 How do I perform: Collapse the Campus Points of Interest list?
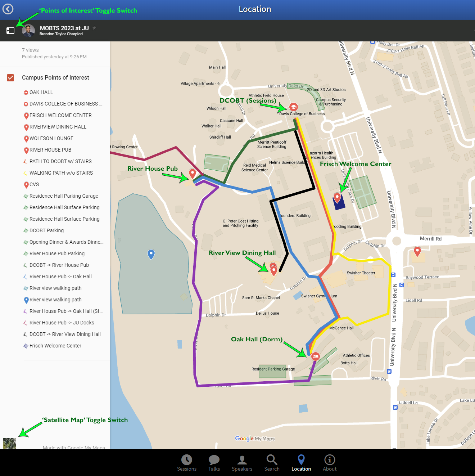(x=55, y=77)
